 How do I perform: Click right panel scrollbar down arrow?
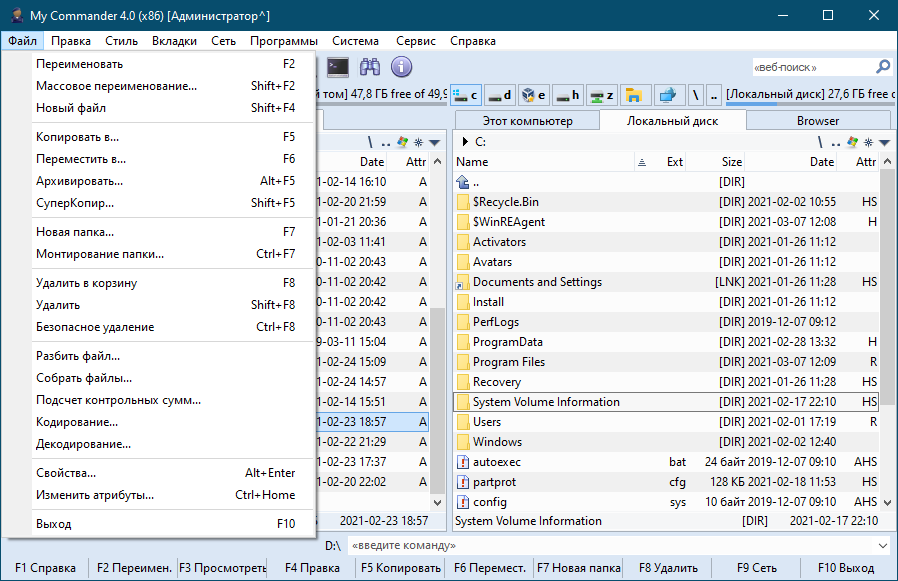pos(887,503)
